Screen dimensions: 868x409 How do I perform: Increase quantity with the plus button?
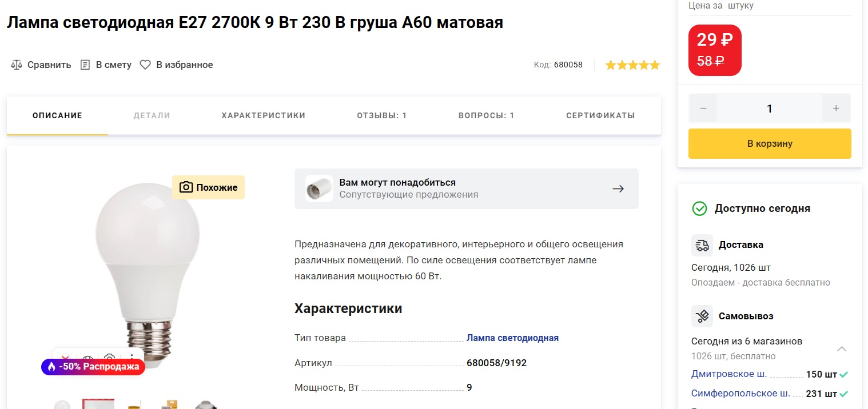click(x=836, y=109)
